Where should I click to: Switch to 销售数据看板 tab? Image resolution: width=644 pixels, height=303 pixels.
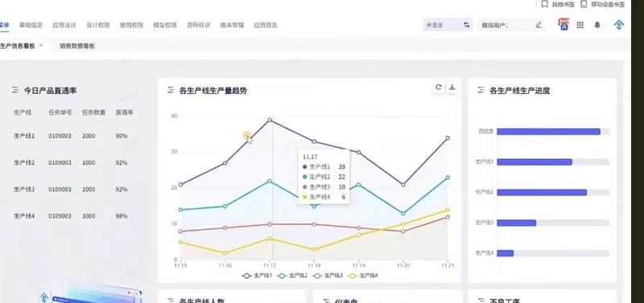click(x=77, y=46)
